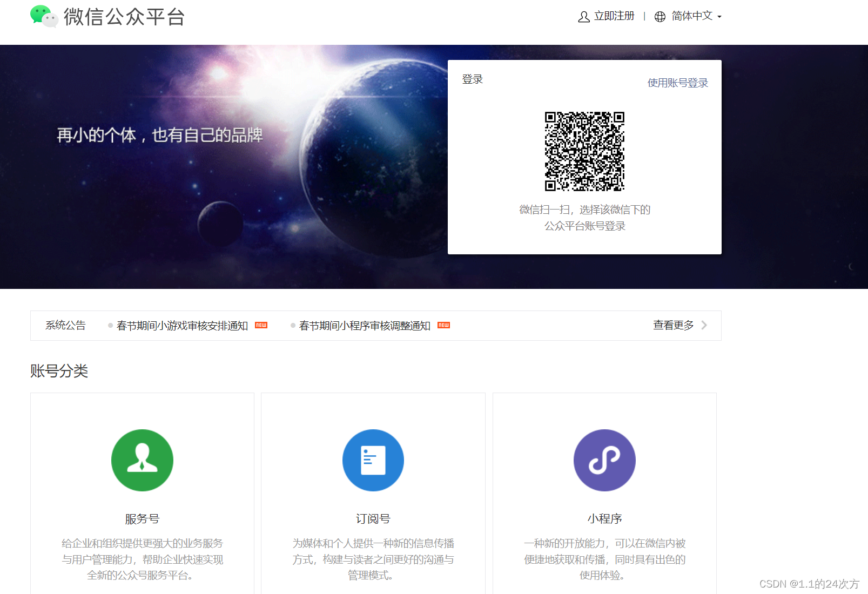The width and height of the screenshot is (868, 594).
Task: Click the green 服务号 person icon
Action: coord(142,460)
